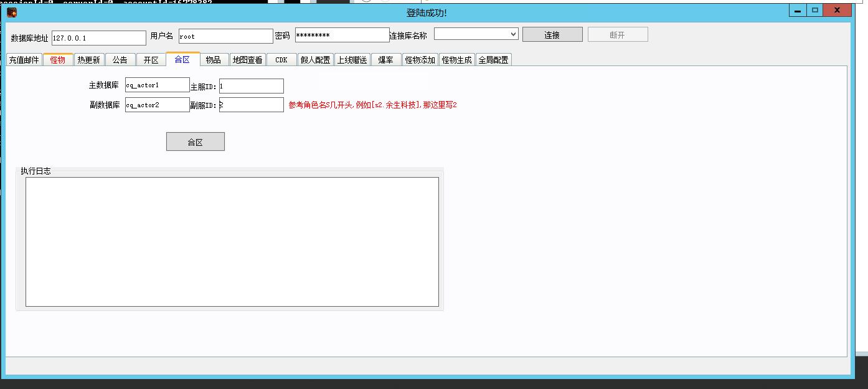
Task: Click the 密码 password field
Action: pos(342,36)
